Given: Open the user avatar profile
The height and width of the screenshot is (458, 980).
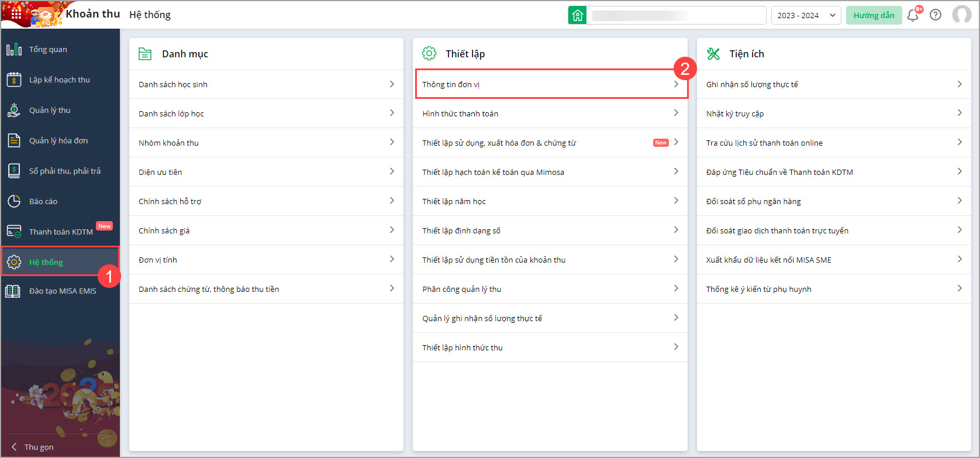Looking at the screenshot, I should pyautogui.click(x=961, y=15).
